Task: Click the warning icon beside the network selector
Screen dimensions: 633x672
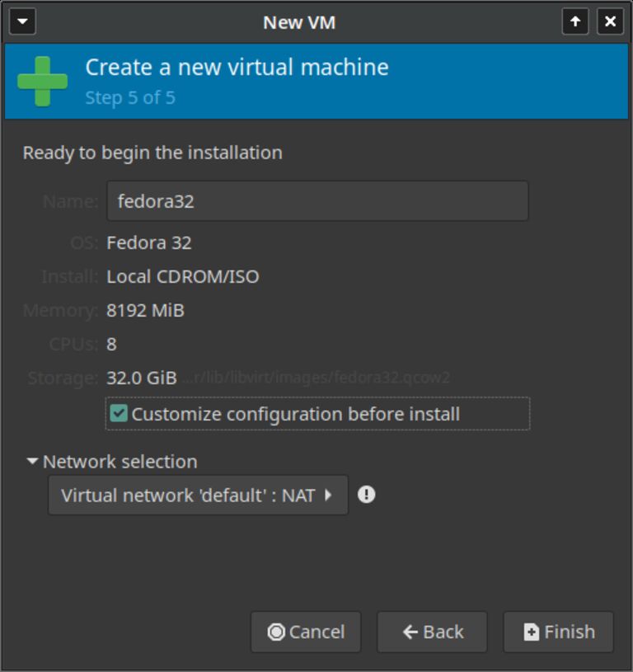Action: 368,495
